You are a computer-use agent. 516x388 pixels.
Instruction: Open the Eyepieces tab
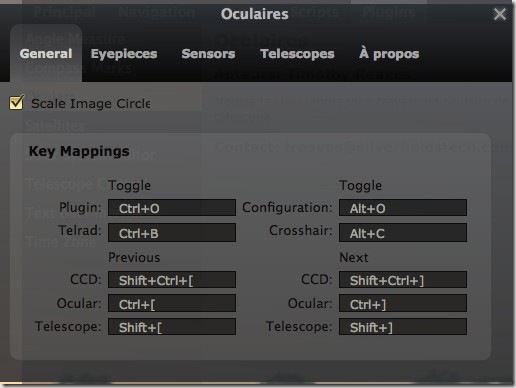tap(124, 54)
